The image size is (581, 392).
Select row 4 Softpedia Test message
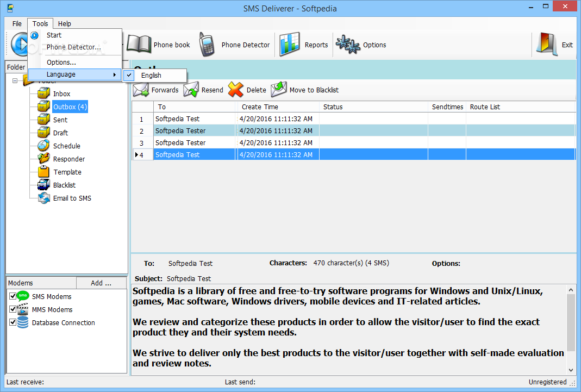point(353,154)
